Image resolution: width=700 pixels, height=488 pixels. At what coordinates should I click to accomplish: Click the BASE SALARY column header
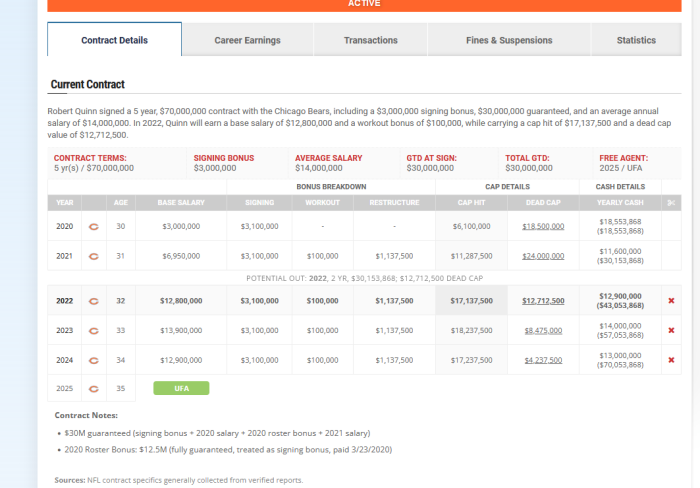tap(181, 203)
